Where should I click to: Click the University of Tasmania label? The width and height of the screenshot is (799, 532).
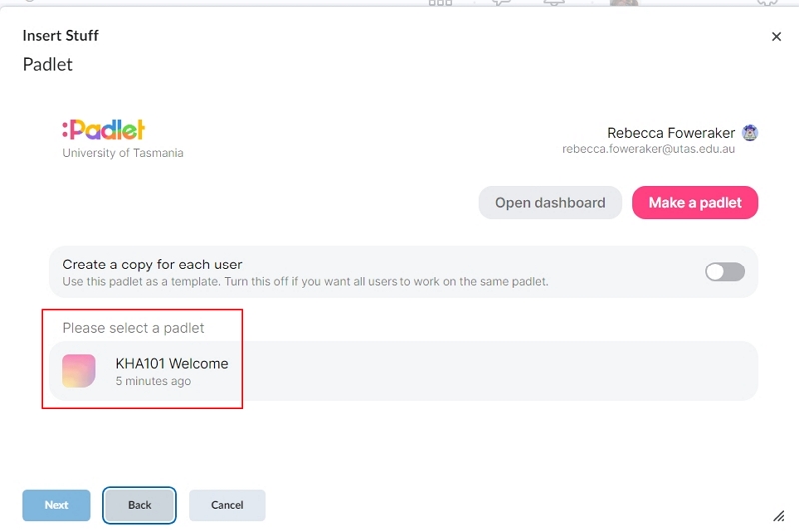click(x=122, y=153)
